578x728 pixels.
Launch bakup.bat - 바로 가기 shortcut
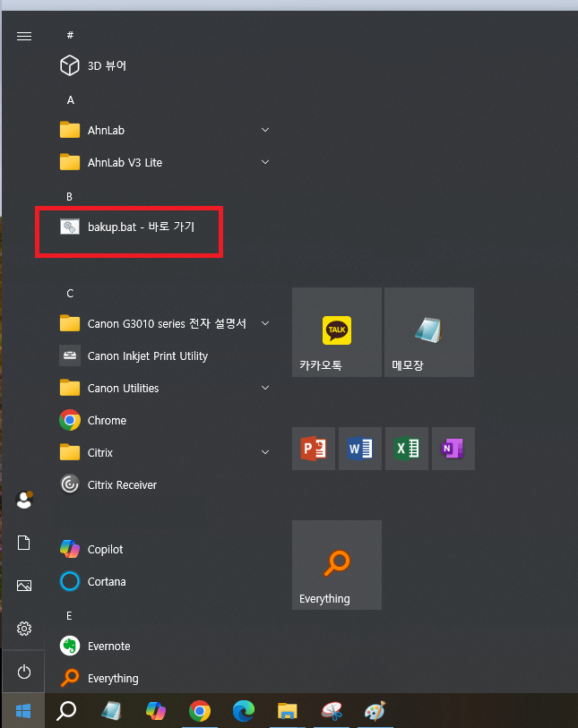click(x=127, y=227)
